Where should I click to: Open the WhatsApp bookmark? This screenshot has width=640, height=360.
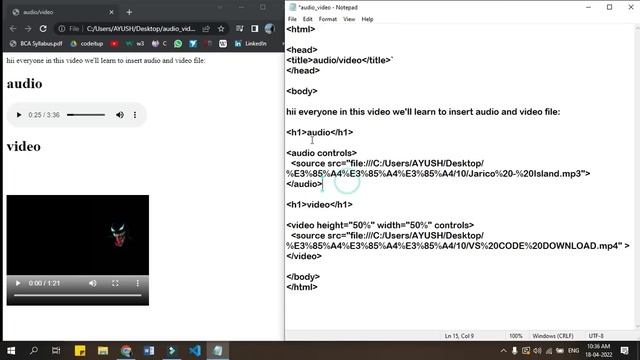pyautogui.click(x=178, y=44)
